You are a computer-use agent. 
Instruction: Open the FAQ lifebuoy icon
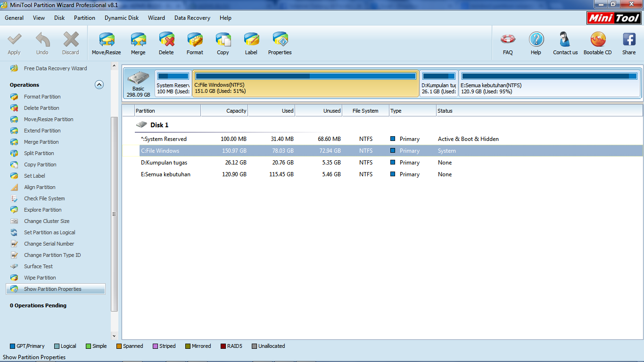[x=508, y=39]
